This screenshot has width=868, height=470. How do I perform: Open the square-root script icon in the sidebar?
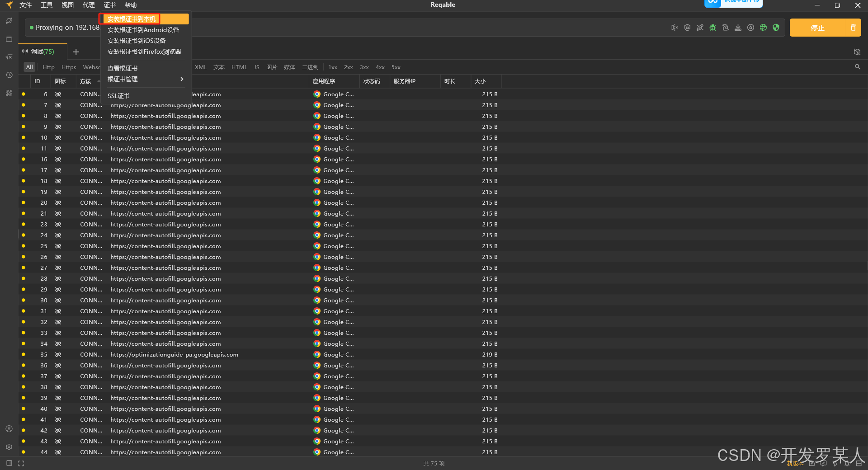[9, 57]
